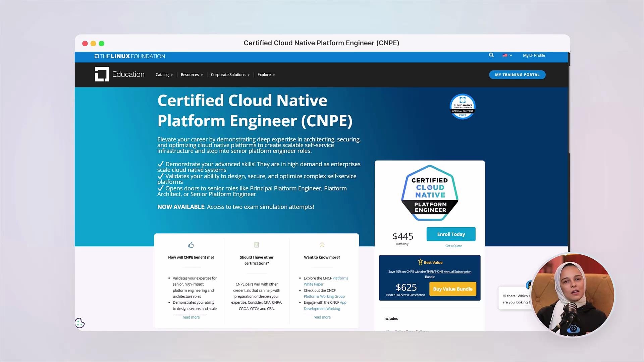Click the Includes heading

390,319
